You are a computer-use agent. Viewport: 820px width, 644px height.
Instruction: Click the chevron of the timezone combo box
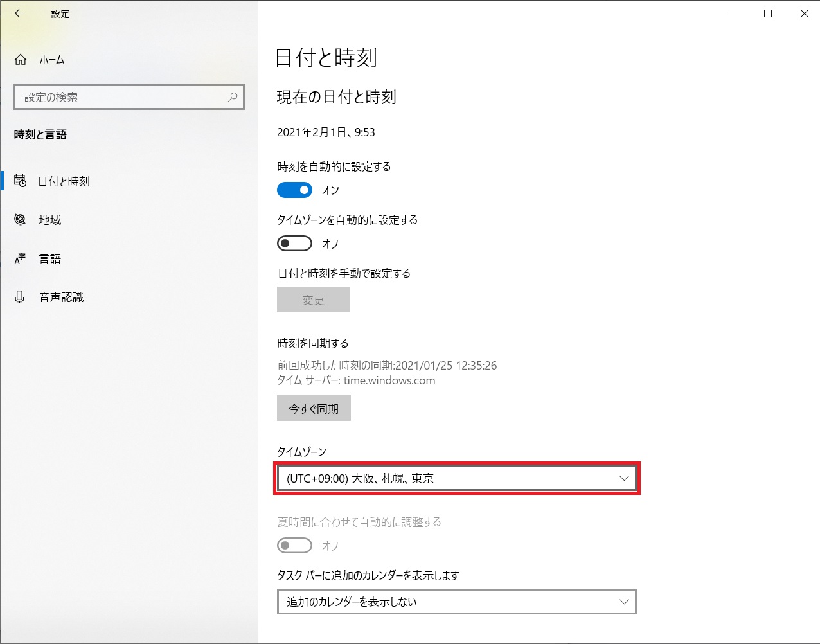tap(623, 478)
